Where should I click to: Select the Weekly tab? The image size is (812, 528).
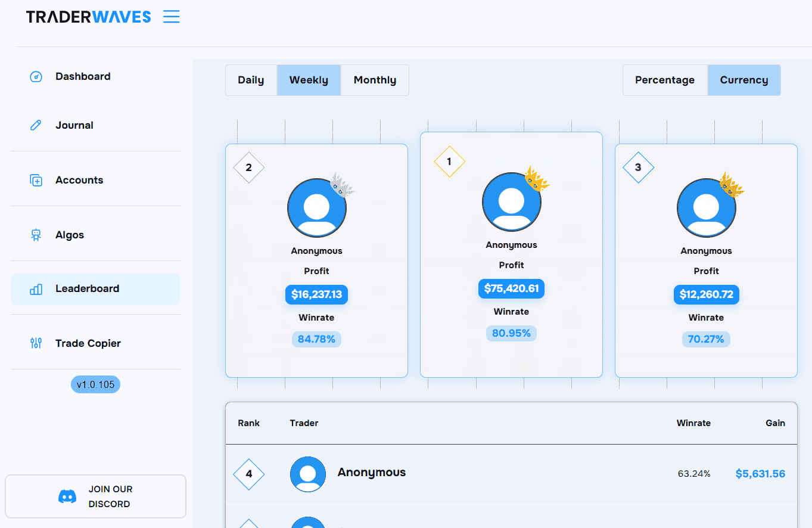(309, 79)
